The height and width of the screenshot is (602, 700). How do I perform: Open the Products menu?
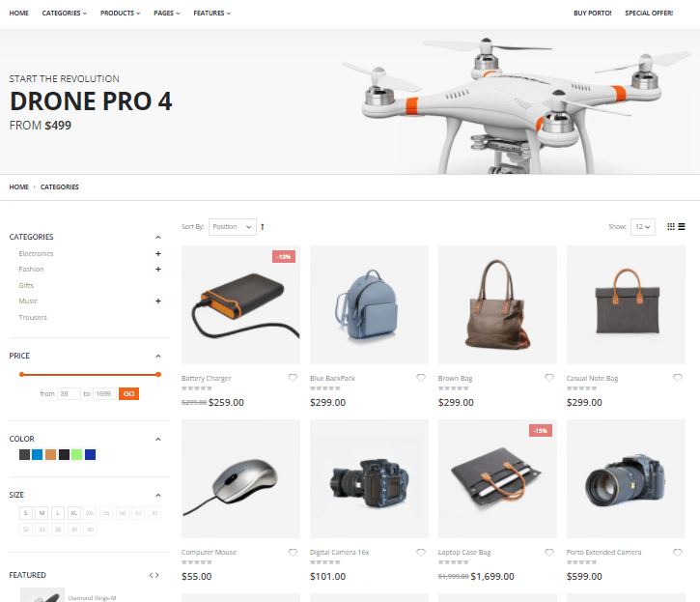point(120,14)
